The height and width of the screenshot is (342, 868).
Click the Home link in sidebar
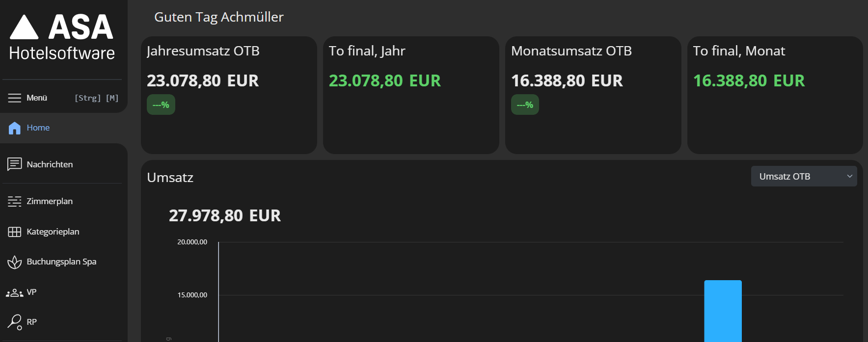click(x=38, y=128)
